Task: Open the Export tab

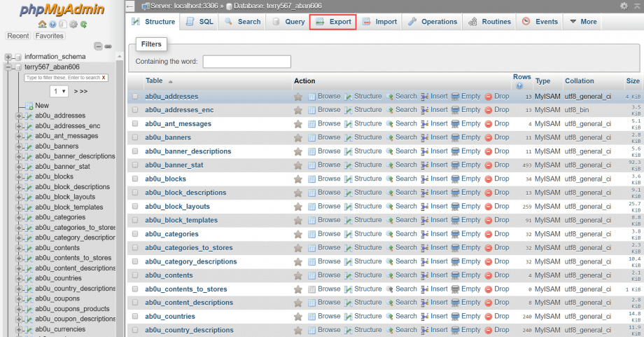Action: pyautogui.click(x=333, y=22)
